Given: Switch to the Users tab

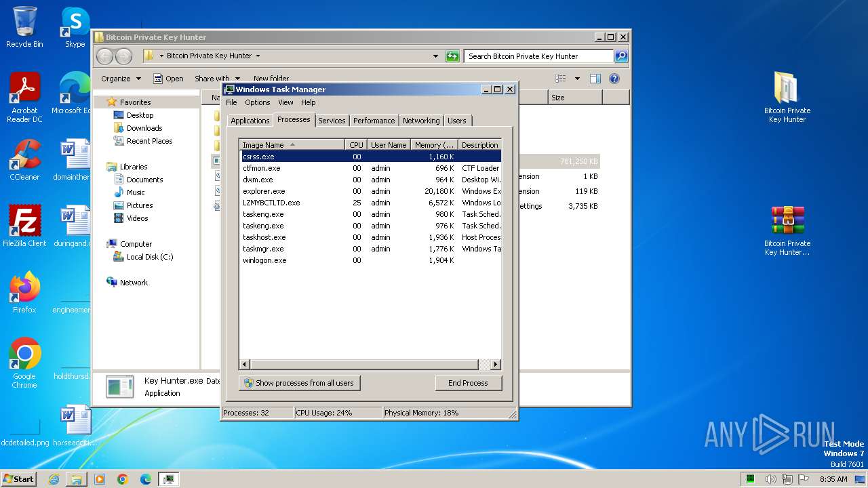Looking at the screenshot, I should point(457,121).
